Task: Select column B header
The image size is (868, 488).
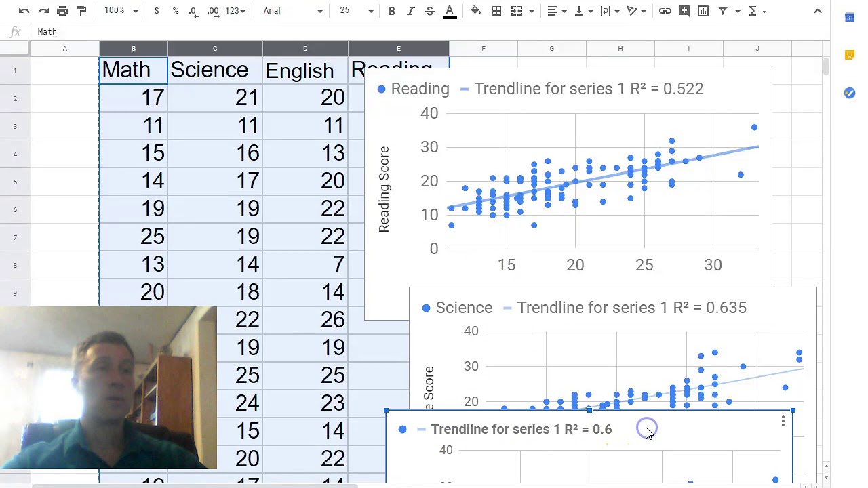Action: coord(134,49)
